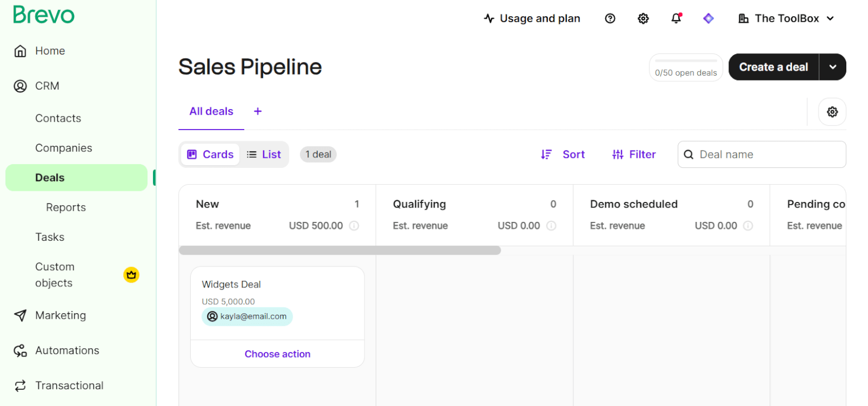Open account settings gear in top bar

[643, 18]
